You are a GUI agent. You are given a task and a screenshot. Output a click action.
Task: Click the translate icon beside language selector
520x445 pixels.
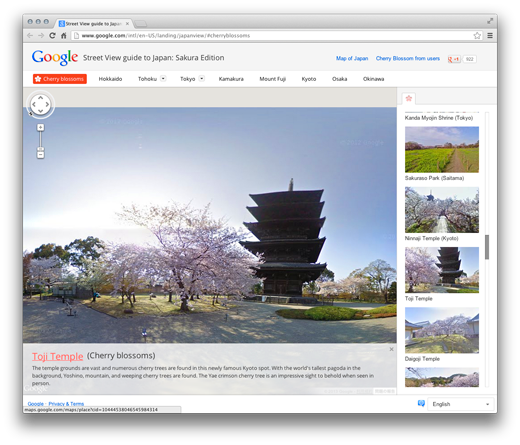(421, 404)
